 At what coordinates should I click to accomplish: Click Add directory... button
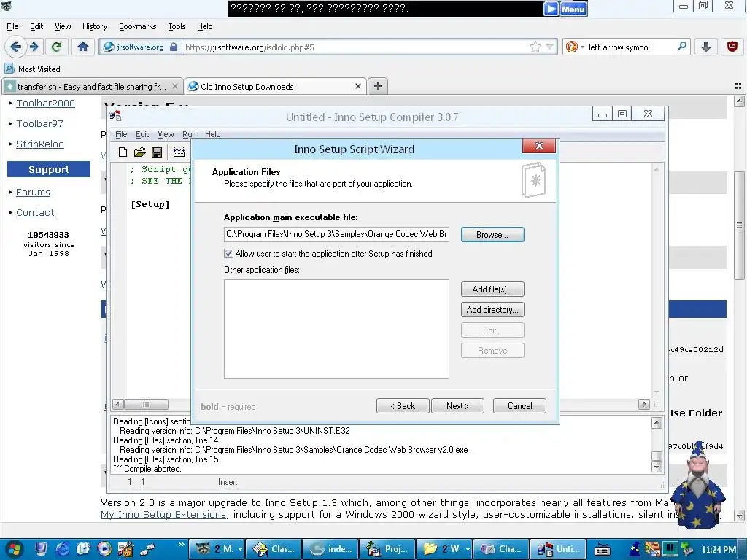(492, 309)
